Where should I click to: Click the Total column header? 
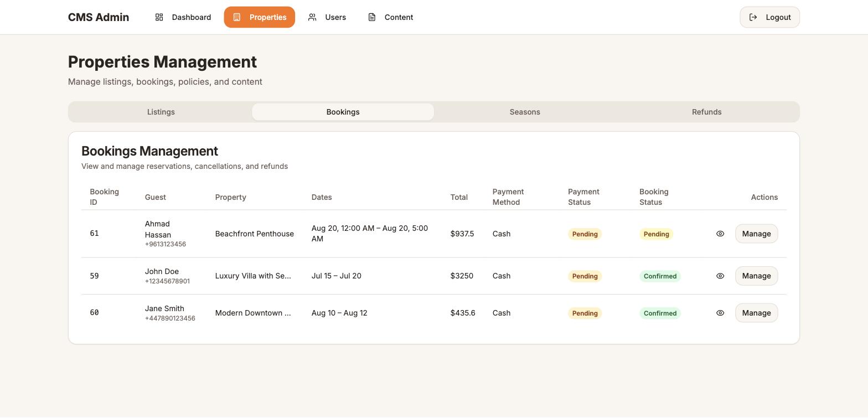pyautogui.click(x=459, y=197)
